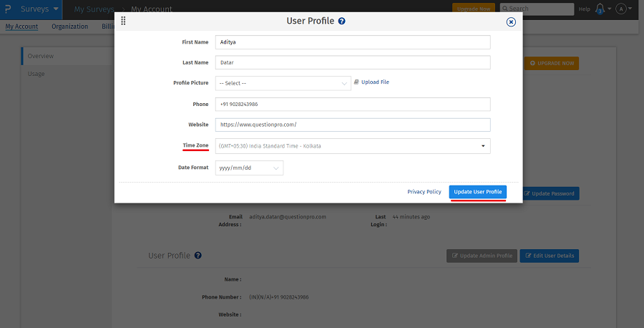Click the Phone number input field
The width and height of the screenshot is (644, 328).
352,105
